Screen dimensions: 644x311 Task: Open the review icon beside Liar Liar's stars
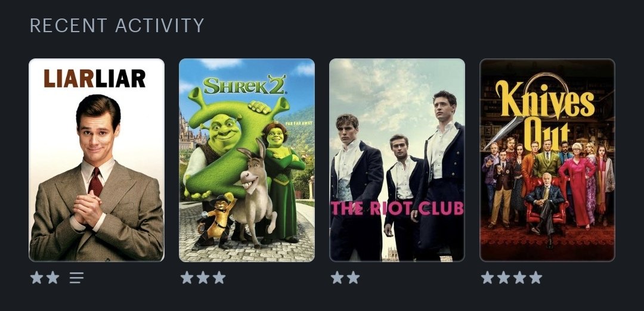coord(76,278)
